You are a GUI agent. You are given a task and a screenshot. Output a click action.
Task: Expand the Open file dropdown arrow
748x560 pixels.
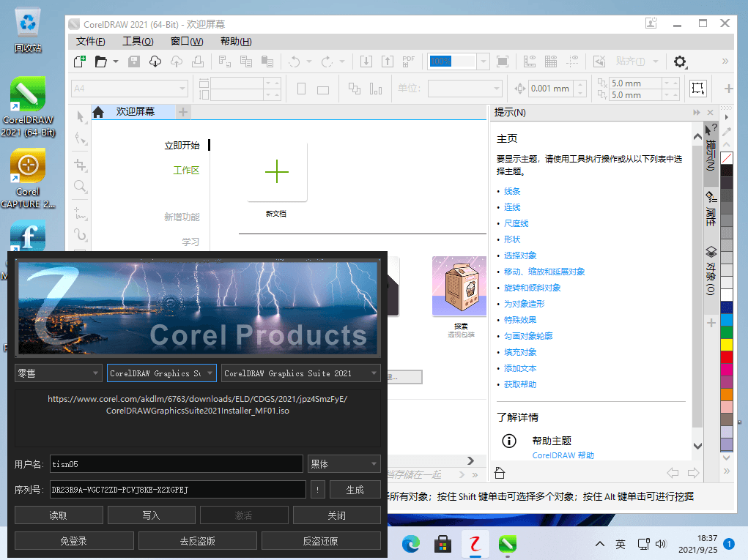click(116, 61)
